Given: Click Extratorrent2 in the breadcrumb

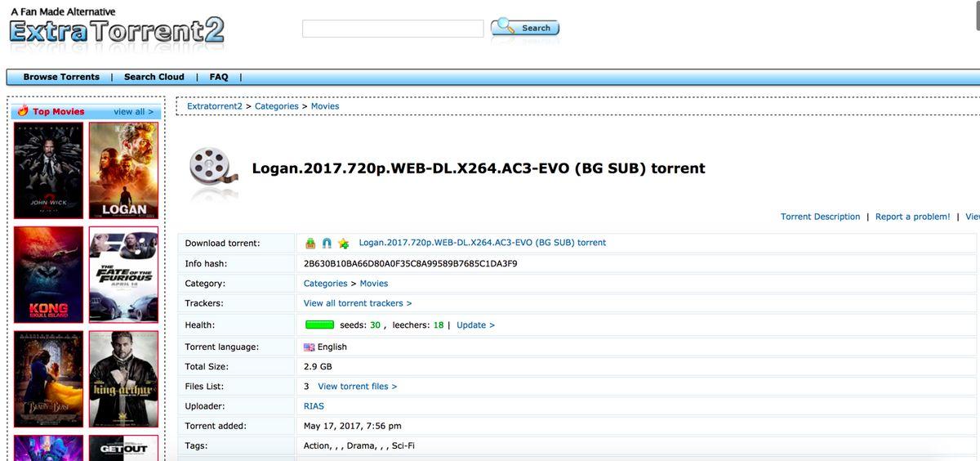Looking at the screenshot, I should [215, 106].
